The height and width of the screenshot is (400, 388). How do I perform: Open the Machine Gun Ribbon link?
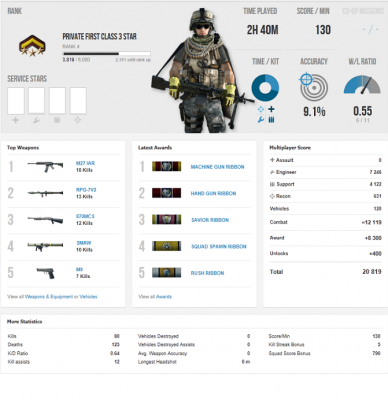point(217,167)
